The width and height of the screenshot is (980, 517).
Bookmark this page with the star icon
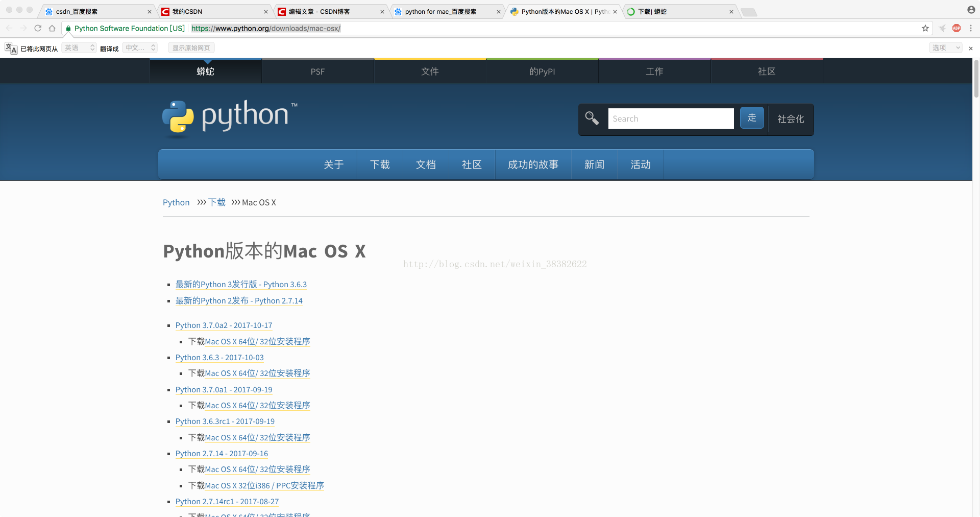pyautogui.click(x=925, y=28)
